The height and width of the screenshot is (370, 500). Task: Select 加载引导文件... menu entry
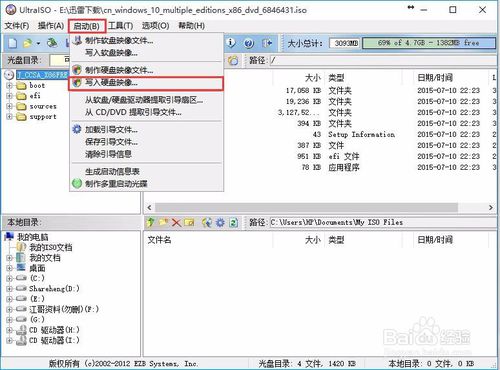147,129
